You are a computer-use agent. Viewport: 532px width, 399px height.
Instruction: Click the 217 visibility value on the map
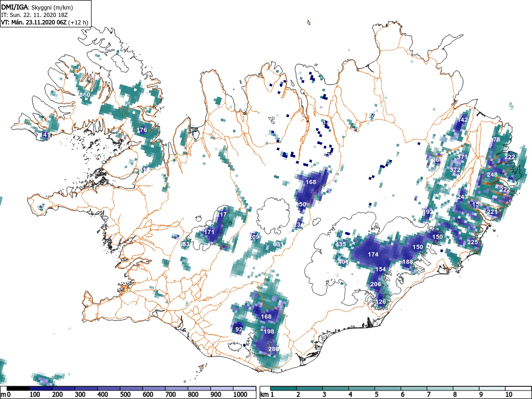[x=221, y=214]
